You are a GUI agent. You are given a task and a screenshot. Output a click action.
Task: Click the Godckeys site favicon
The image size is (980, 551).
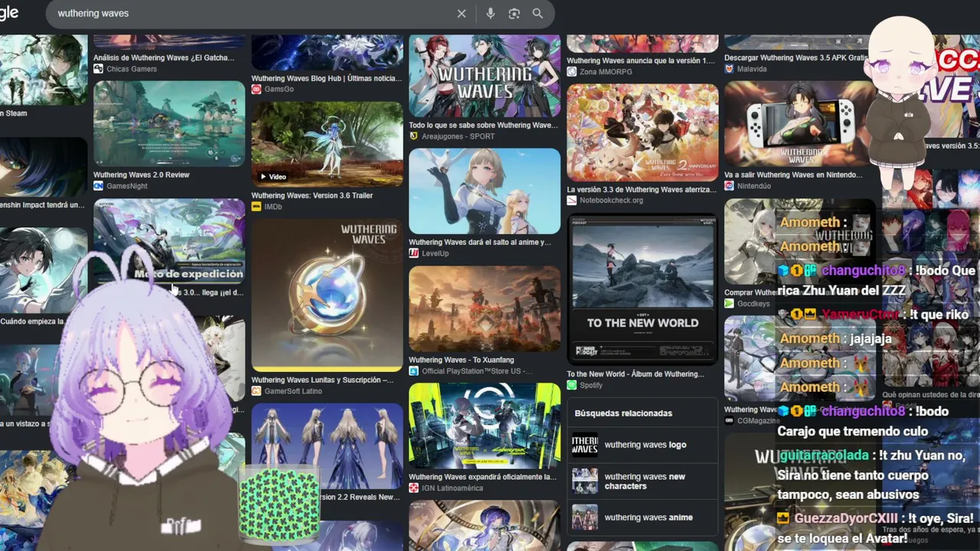tap(730, 304)
